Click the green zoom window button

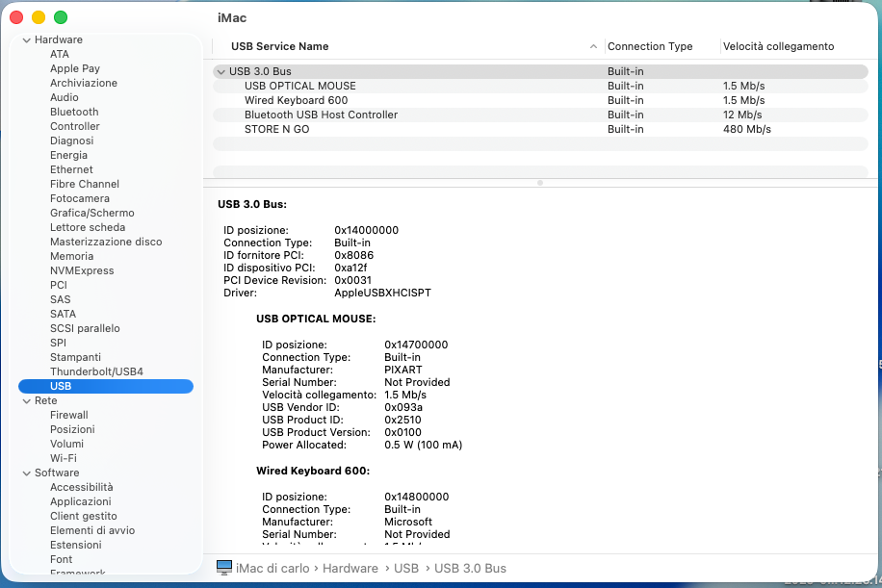61,17
